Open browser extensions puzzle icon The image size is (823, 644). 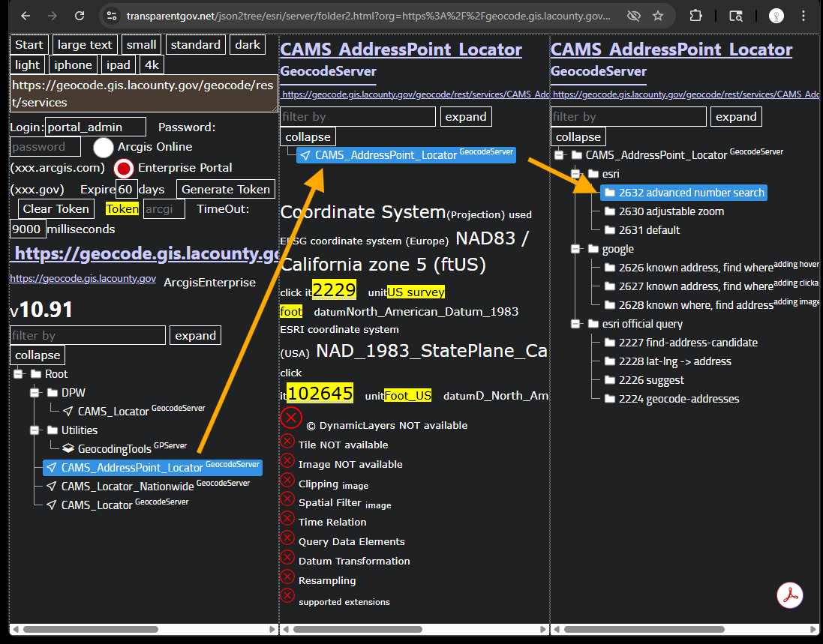[x=696, y=16]
